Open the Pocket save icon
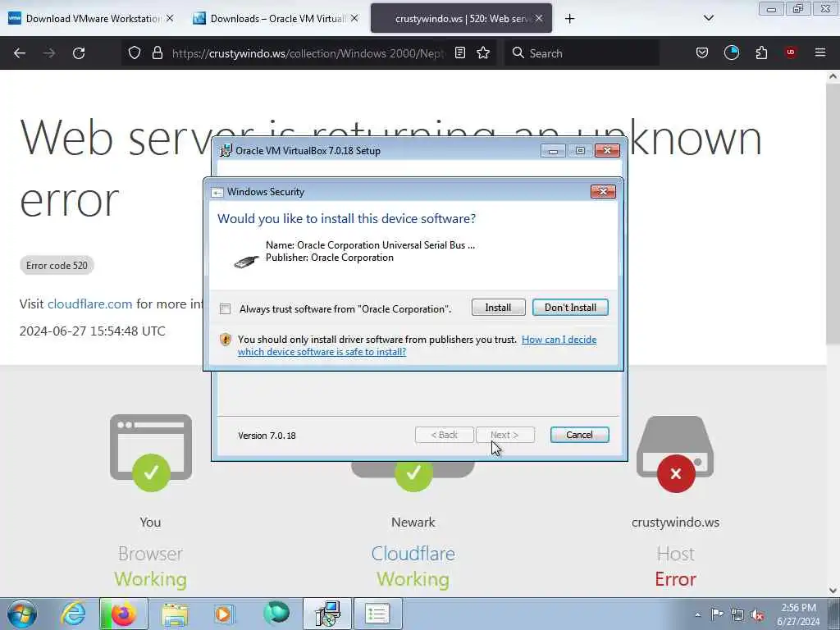 (702, 53)
